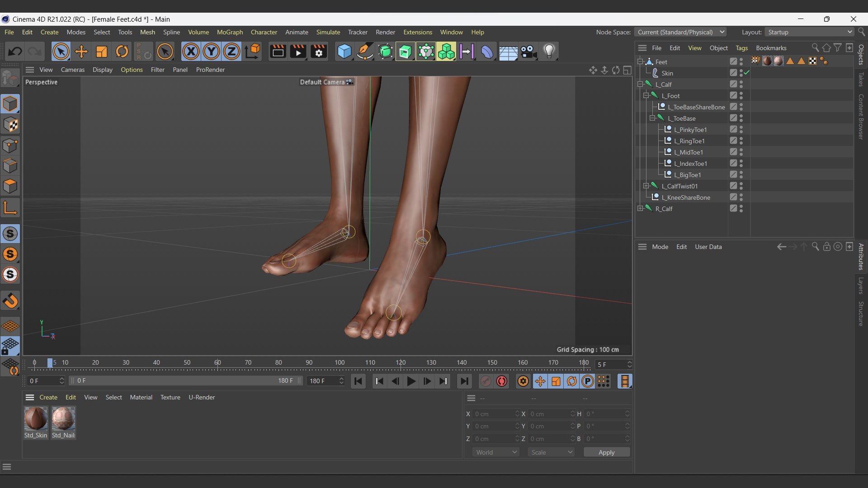The image size is (868, 488).
Task: Open the Node Space dropdown
Action: 680,32
